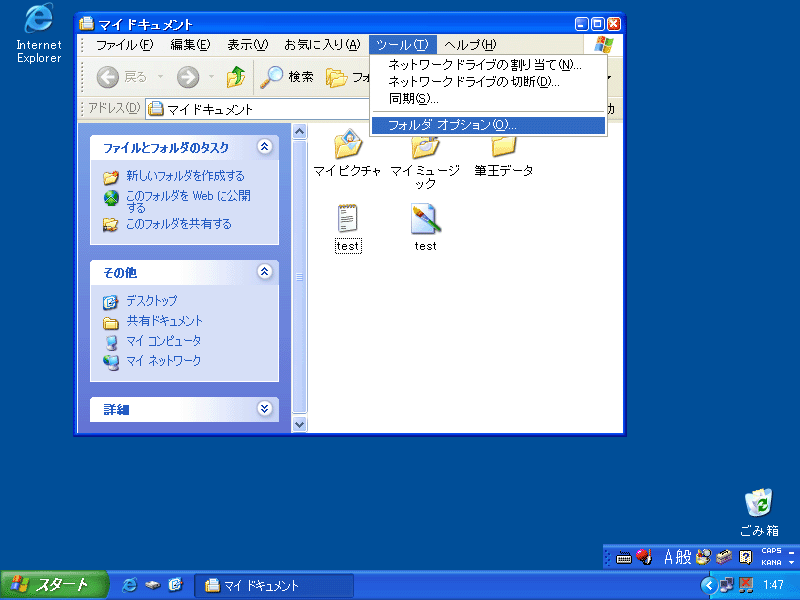Screen dimensions: 800x600
Task: Maximize the マイ ドキュメント window
Action: tap(597, 23)
